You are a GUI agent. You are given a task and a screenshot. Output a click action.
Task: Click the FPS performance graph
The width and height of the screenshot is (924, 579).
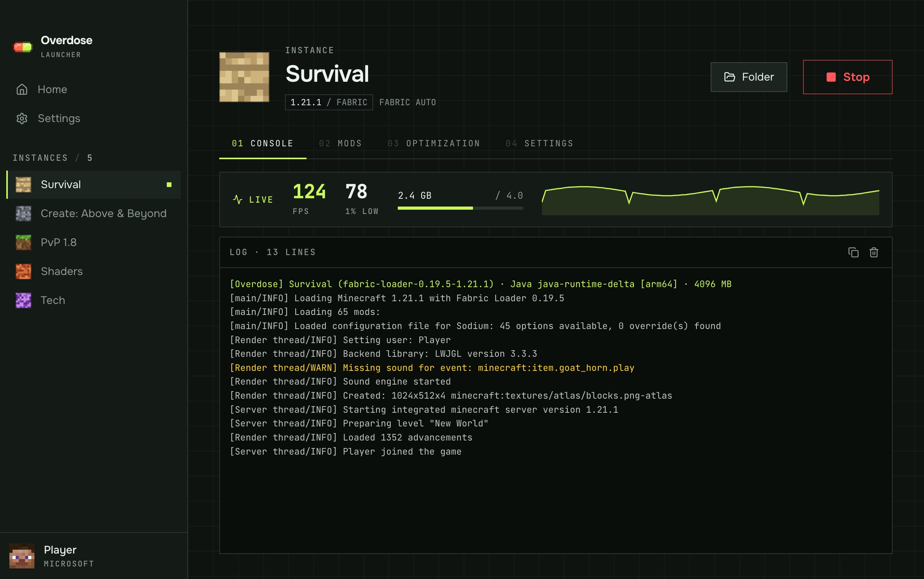(711, 200)
